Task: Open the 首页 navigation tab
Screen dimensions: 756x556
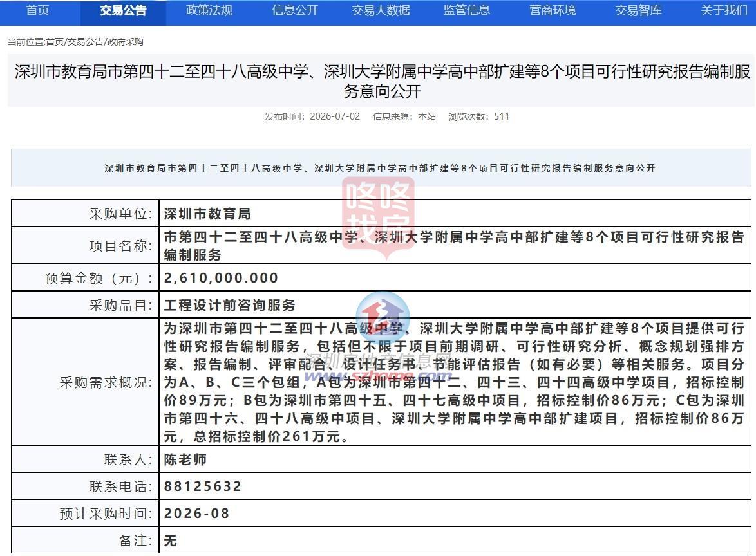Action: [37, 10]
